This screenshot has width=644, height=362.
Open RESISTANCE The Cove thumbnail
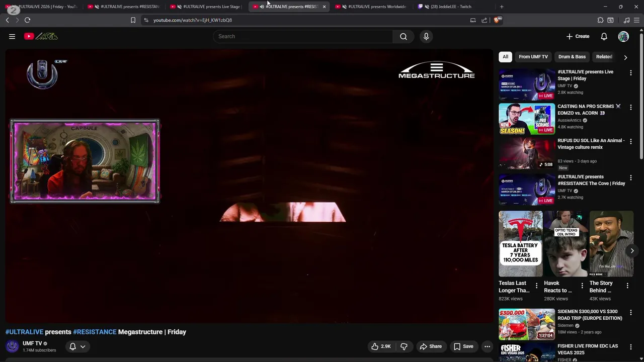click(x=527, y=190)
